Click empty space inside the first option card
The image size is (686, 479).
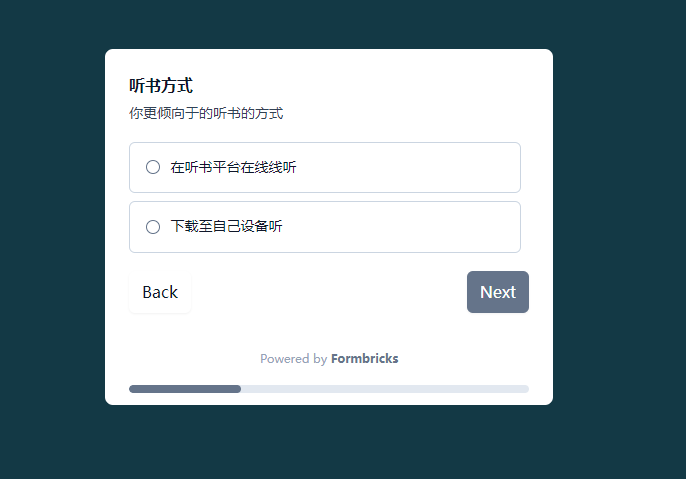(420, 167)
